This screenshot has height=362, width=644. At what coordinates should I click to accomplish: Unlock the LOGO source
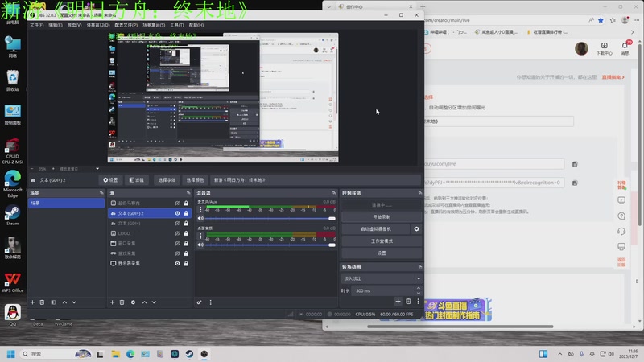[x=186, y=233]
